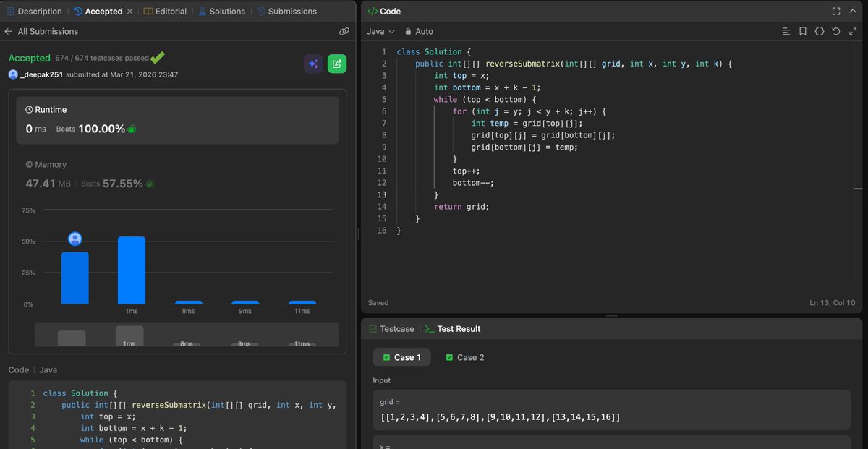Click 'int top = x;' in submitted code
The width and height of the screenshot is (868, 449).
108,416
